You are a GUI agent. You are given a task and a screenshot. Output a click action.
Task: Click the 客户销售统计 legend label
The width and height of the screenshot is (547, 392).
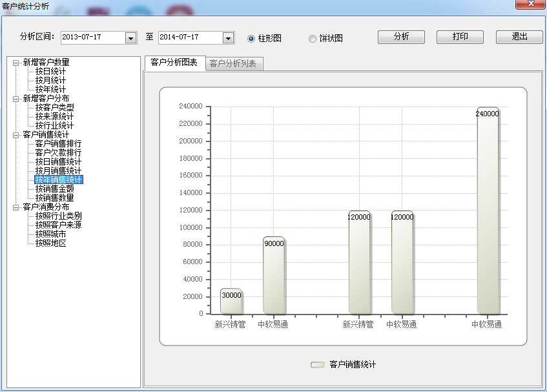[353, 365]
